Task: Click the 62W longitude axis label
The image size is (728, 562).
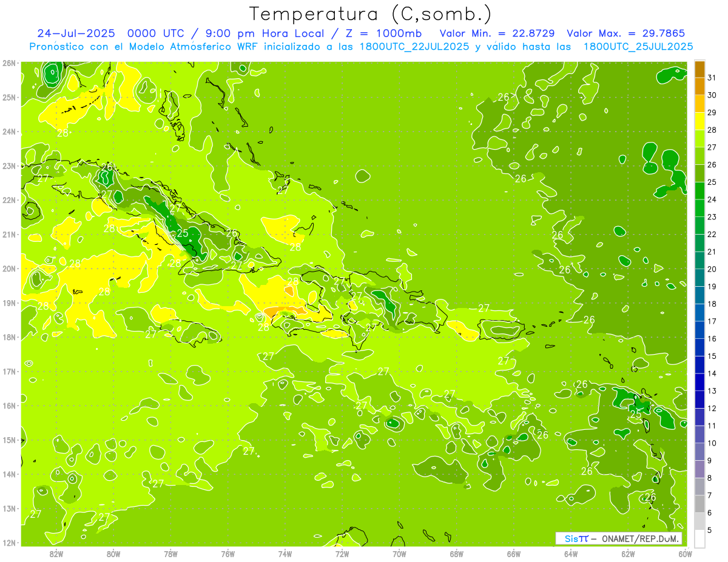Action: coord(628,554)
